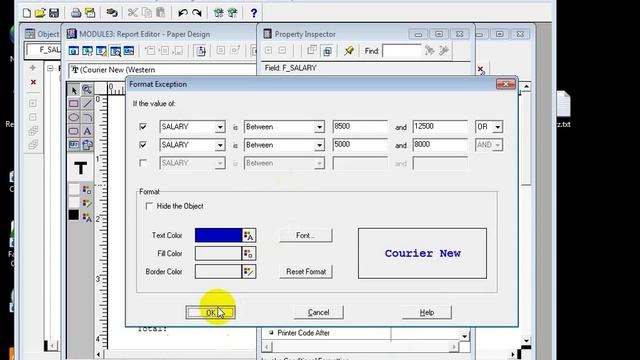Click the blue Text Color swatch
Image resolution: width=640 pixels, height=360 pixels.
click(218, 236)
